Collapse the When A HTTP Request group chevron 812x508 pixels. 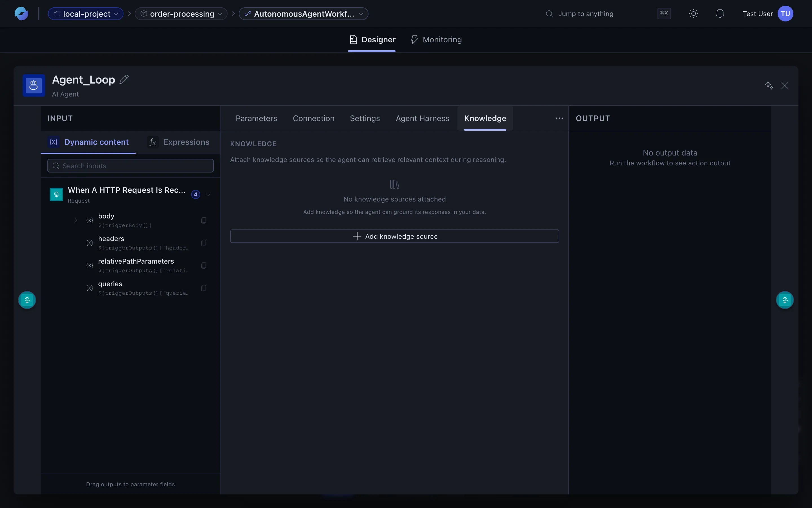(x=208, y=194)
